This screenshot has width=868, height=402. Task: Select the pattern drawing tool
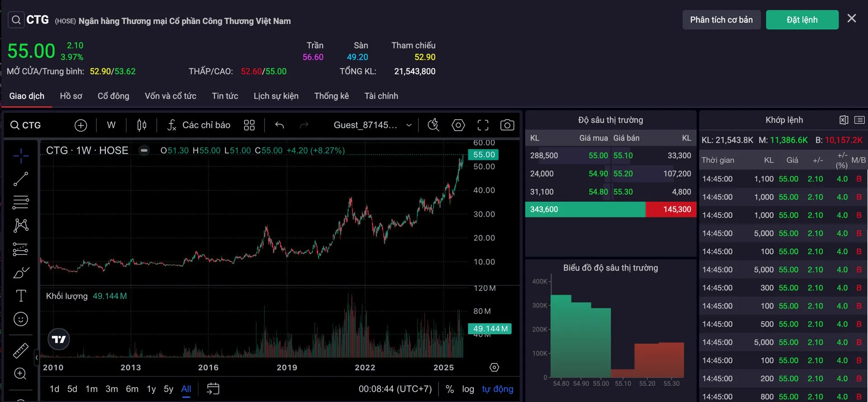[x=21, y=225]
